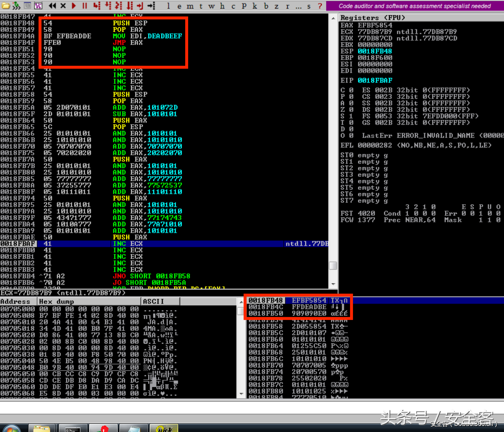Pause execution with the red pause icon

coord(84,6)
